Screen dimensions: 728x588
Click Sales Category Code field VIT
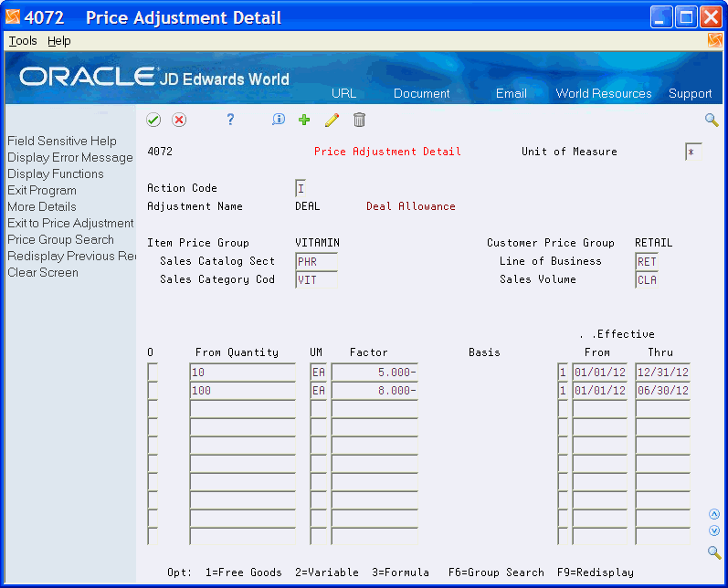click(x=317, y=279)
